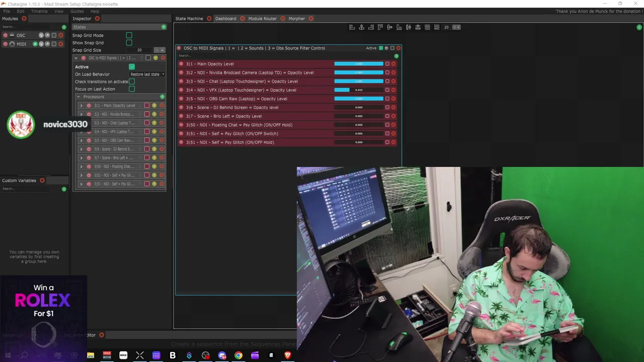The width and height of the screenshot is (644, 362).
Task: Enable Show Snap Grid checkbox
Action: (129, 43)
